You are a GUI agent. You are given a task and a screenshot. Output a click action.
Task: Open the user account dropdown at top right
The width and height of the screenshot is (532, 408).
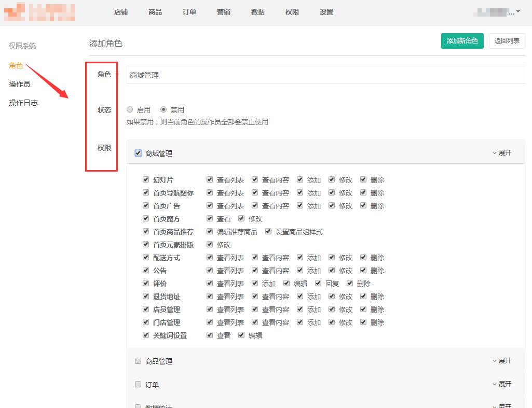tap(498, 12)
